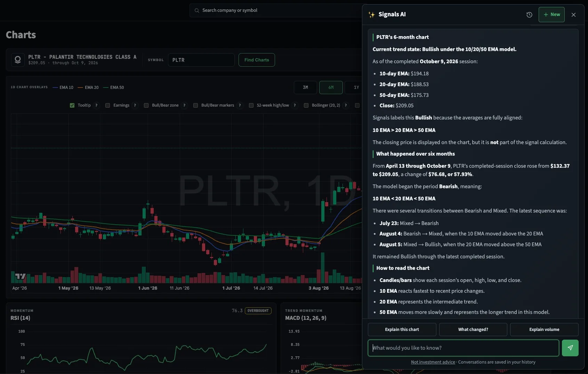The height and width of the screenshot is (374, 588).
Task: Click the MACD (12, 26, 9) title
Action: coord(306,318)
